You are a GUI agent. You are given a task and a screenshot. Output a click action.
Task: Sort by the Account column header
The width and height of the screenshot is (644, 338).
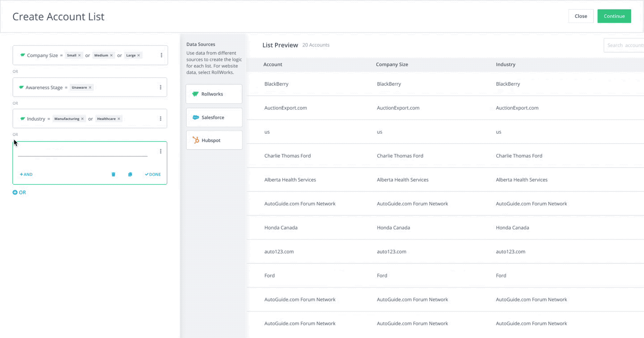pyautogui.click(x=273, y=64)
